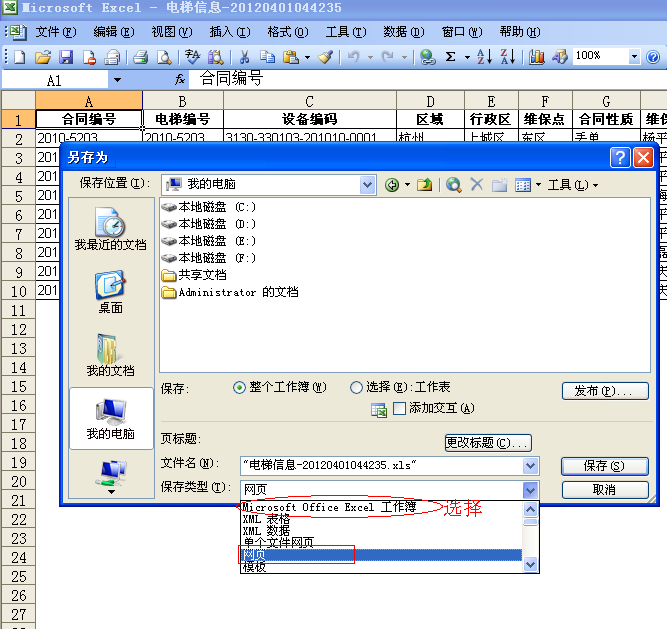The image size is (667, 629).
Task: Expand the 保存位置 location dropdown
Action: 367,185
